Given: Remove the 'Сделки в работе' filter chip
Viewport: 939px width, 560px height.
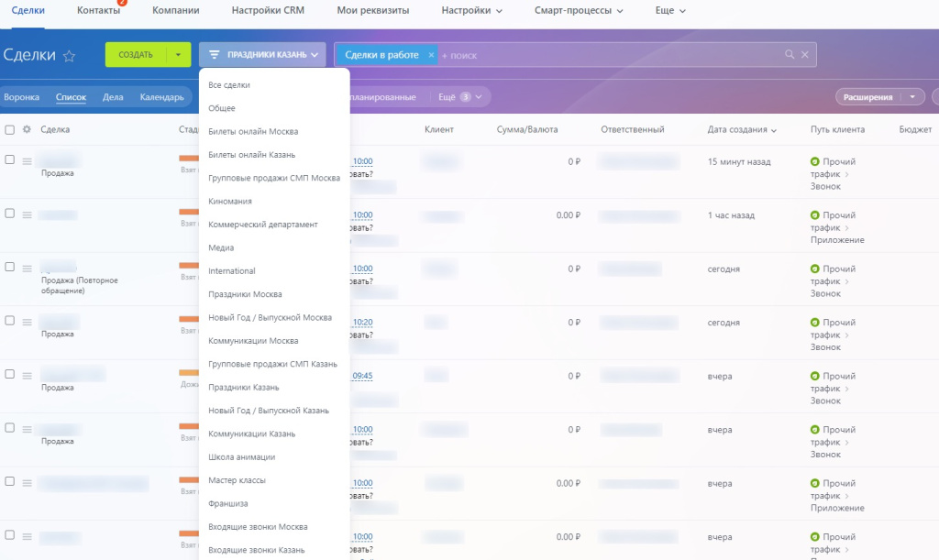Looking at the screenshot, I should [431, 55].
